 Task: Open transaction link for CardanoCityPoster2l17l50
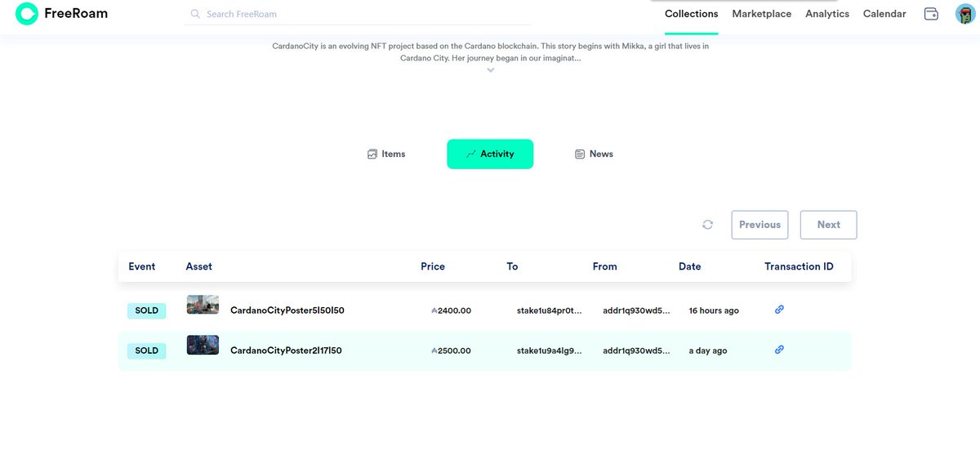click(x=779, y=350)
